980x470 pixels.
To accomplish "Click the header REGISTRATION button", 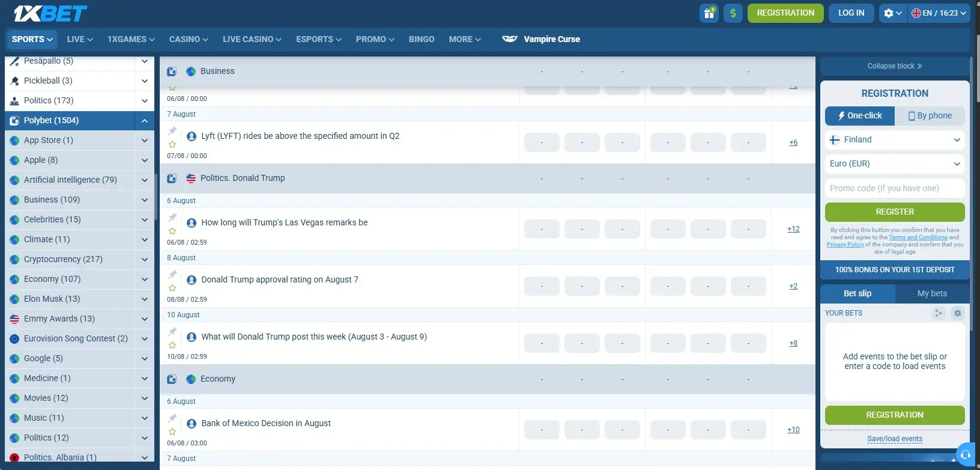I will pyautogui.click(x=785, y=13).
